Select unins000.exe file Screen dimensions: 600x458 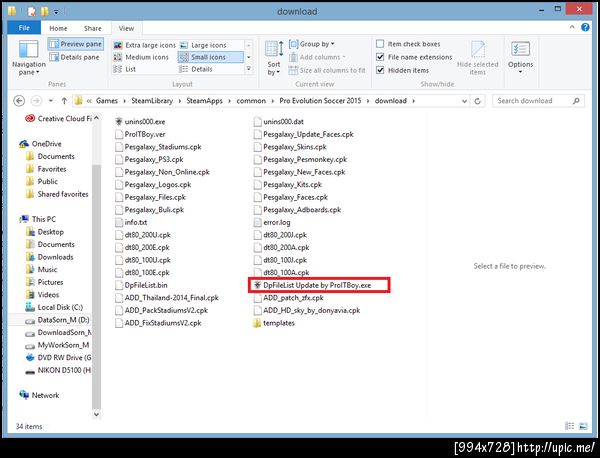point(140,122)
